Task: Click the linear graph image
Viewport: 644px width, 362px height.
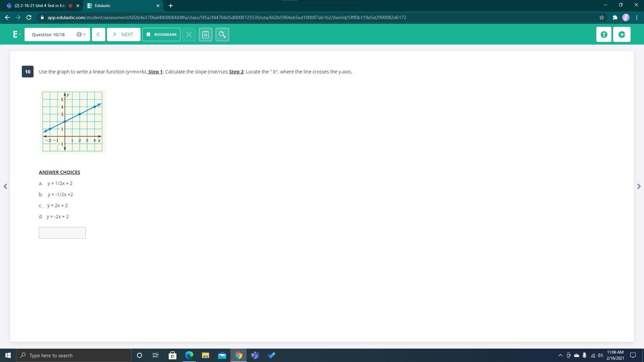Action: point(73,122)
